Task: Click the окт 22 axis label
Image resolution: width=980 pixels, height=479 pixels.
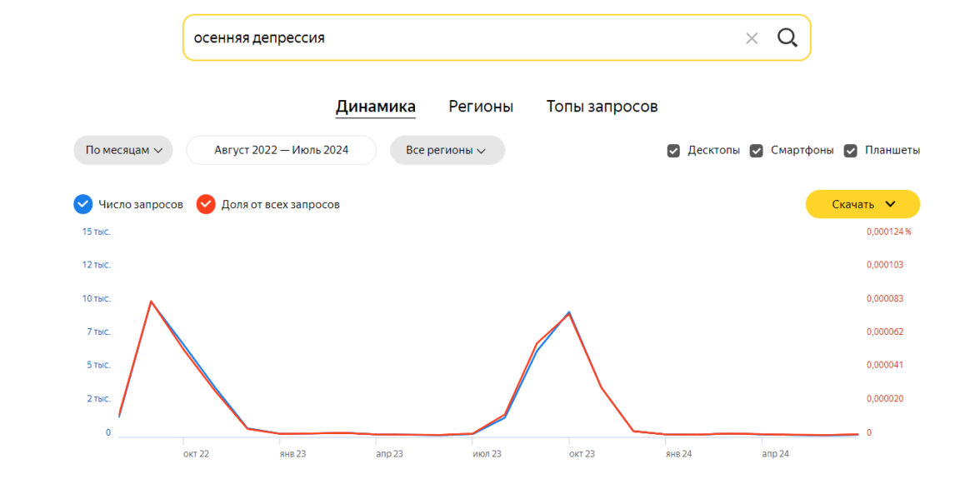Action: 196,454
